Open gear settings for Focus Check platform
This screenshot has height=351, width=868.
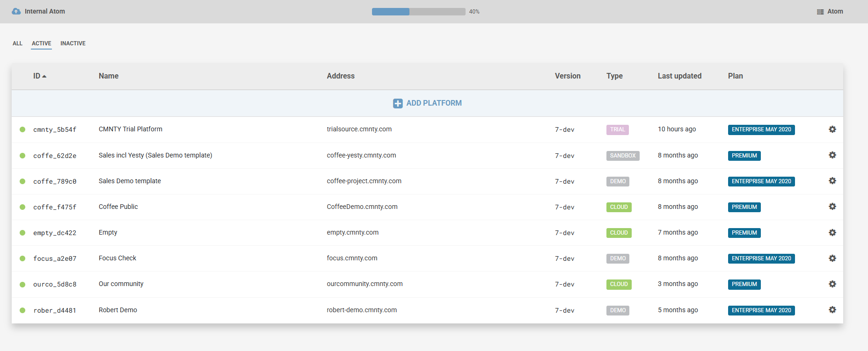(832, 258)
